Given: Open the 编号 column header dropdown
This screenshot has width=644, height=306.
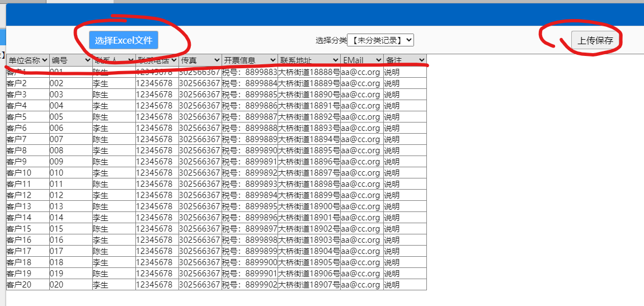Looking at the screenshot, I should coord(70,60).
